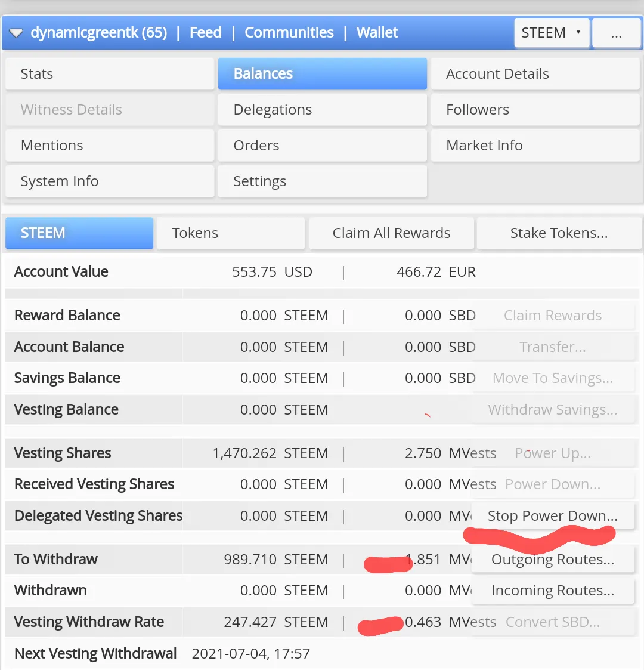Open the Witness Details tab
Image resolution: width=644 pixels, height=670 pixels.
point(110,110)
